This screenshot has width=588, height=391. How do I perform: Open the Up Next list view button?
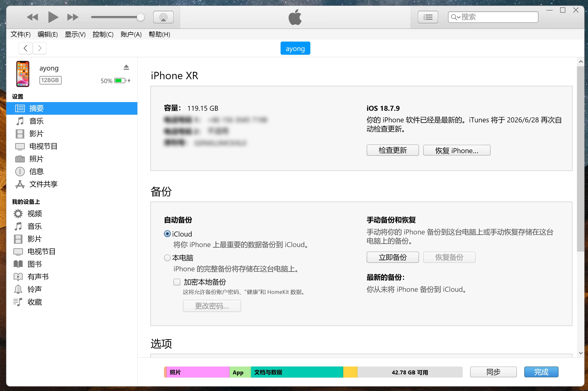point(428,17)
